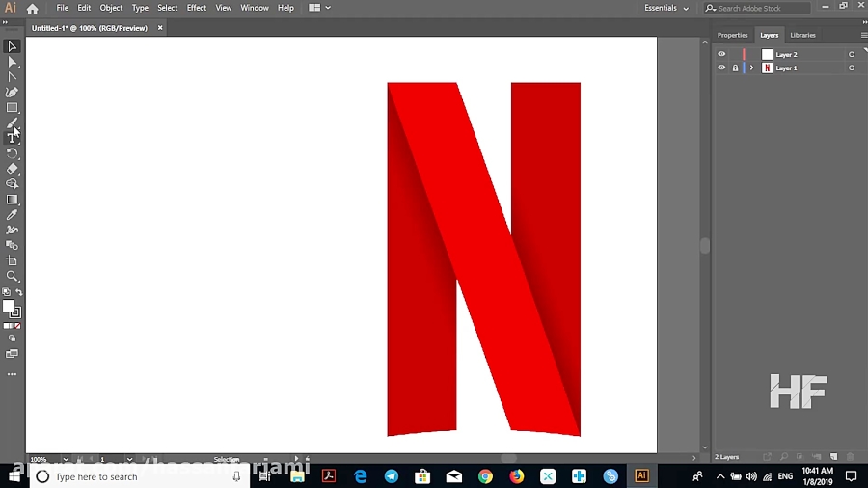Select the Zoom tool
Image resolution: width=868 pixels, height=488 pixels.
(12, 276)
